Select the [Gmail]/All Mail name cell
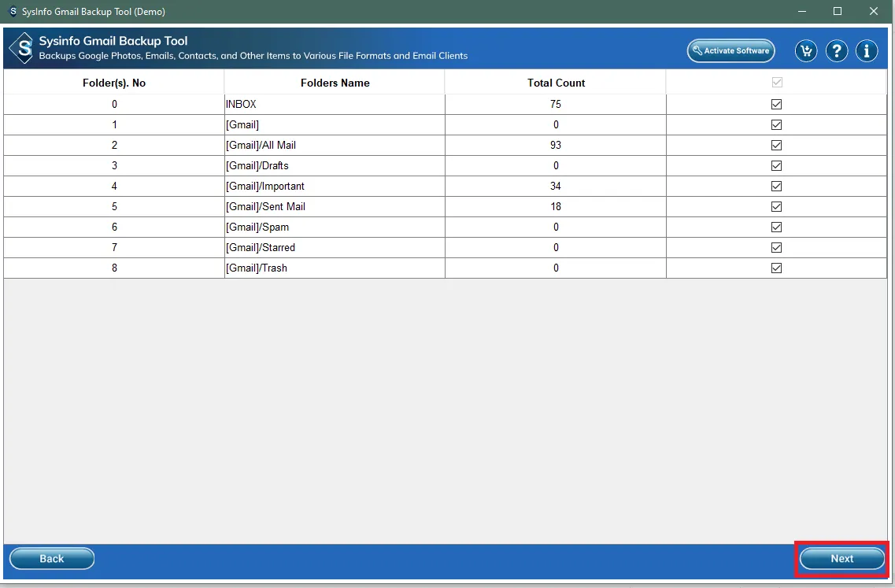 [x=335, y=146]
